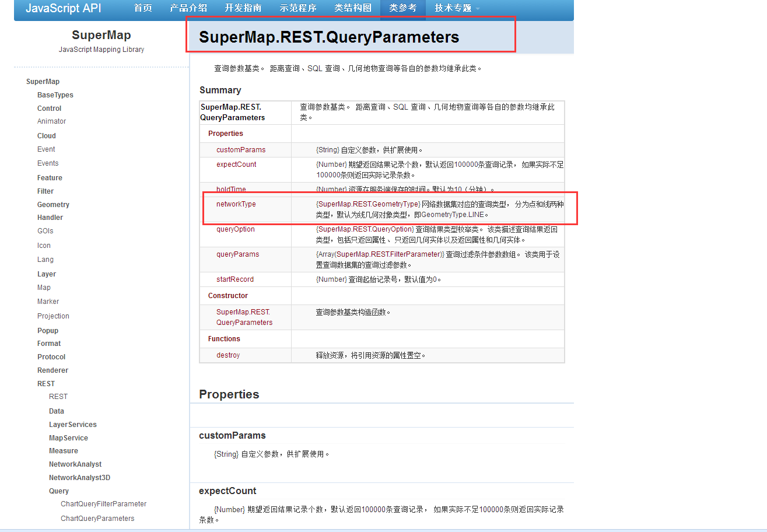The width and height of the screenshot is (767, 532).
Task: Jump to destroy function in summary
Action: (x=228, y=355)
